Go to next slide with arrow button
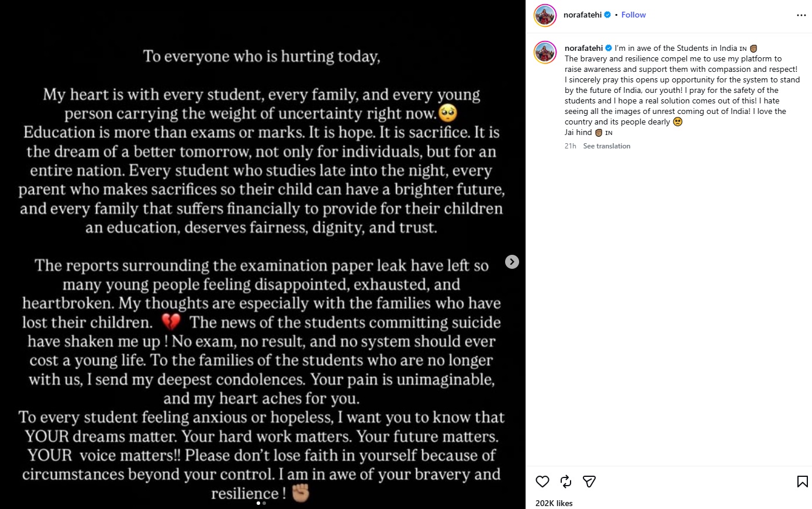The image size is (812, 509). click(512, 262)
